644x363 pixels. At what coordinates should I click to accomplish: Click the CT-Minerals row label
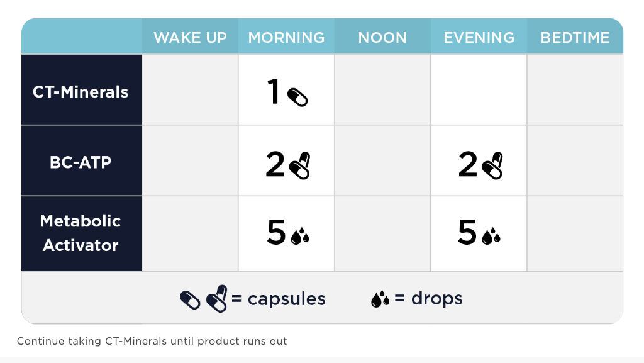pyautogui.click(x=80, y=92)
